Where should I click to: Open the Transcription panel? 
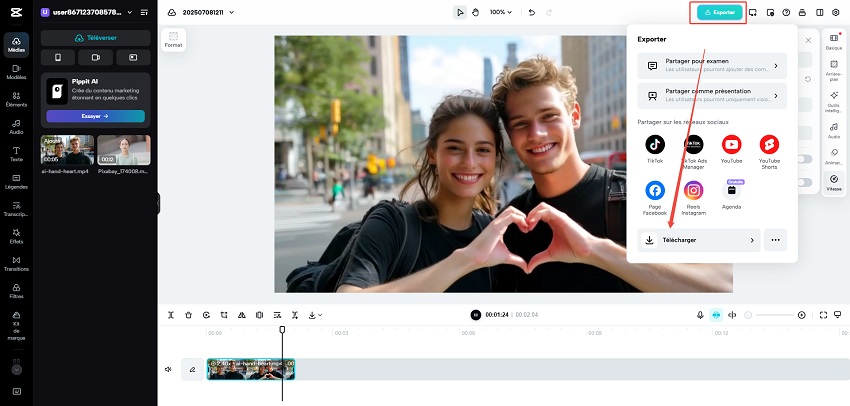click(16, 209)
